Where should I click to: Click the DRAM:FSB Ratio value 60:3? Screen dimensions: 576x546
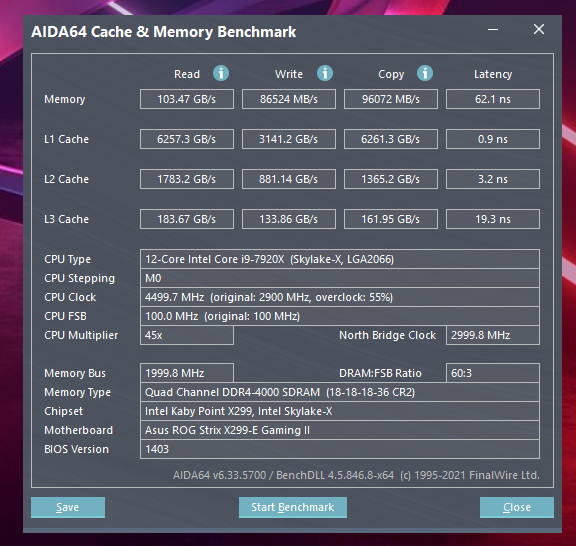click(493, 373)
